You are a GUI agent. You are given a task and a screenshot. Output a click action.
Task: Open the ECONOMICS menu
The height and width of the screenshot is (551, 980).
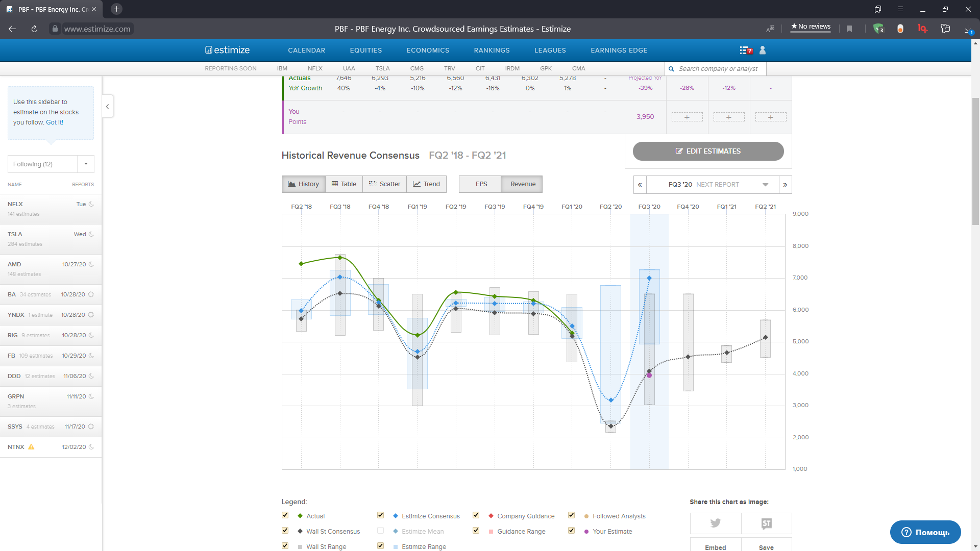pyautogui.click(x=428, y=51)
